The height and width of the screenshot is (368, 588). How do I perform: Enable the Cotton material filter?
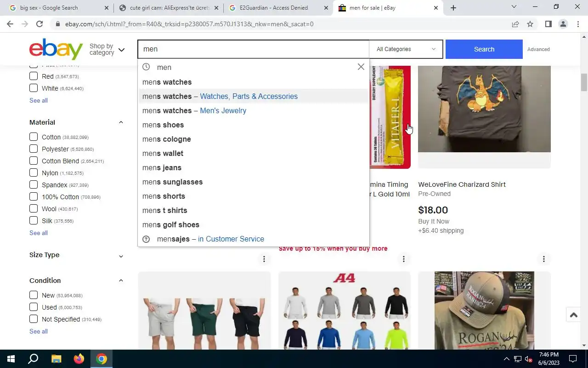pos(34,137)
